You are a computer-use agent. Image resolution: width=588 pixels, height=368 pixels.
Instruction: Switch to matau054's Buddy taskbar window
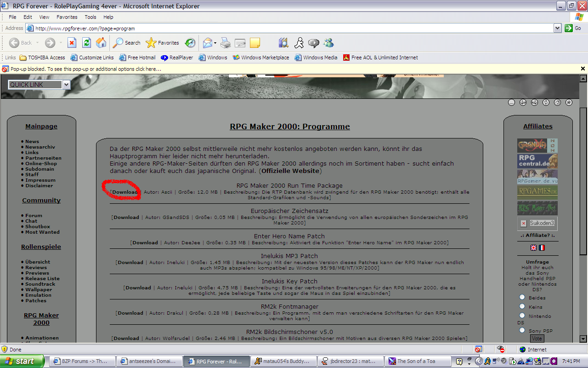[x=283, y=361]
